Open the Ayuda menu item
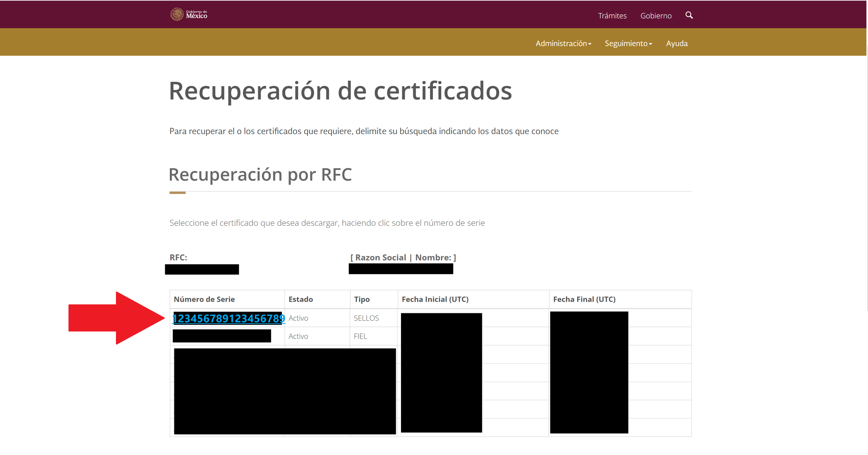This screenshot has width=868, height=455. 676,43
